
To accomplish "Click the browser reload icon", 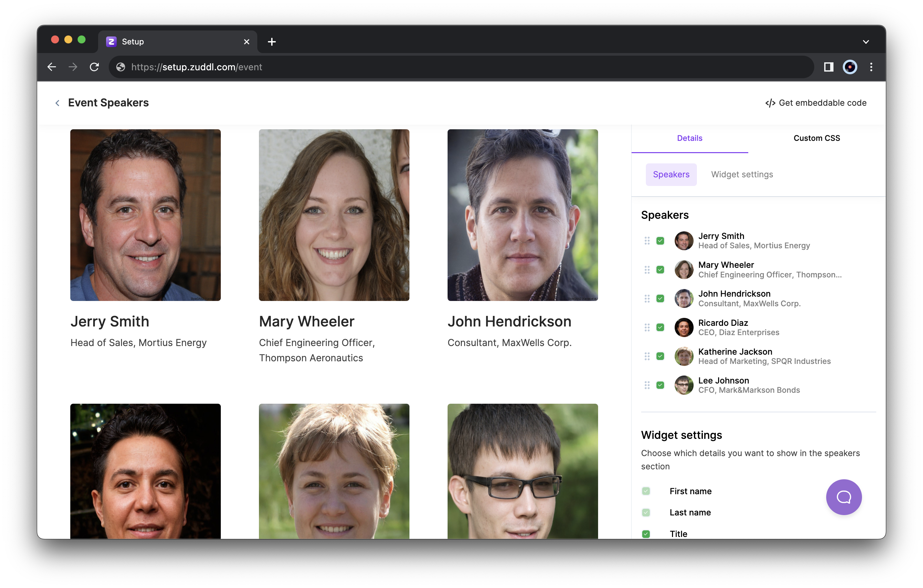I will click(x=94, y=67).
